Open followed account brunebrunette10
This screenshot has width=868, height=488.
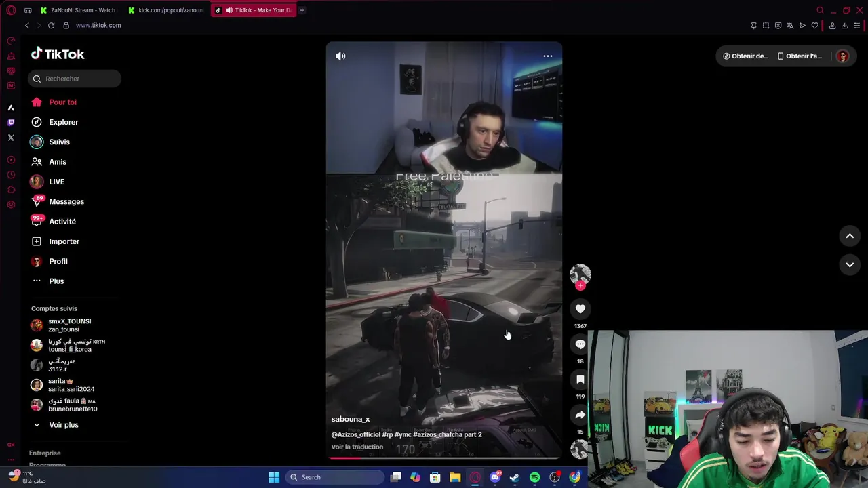coord(64,405)
